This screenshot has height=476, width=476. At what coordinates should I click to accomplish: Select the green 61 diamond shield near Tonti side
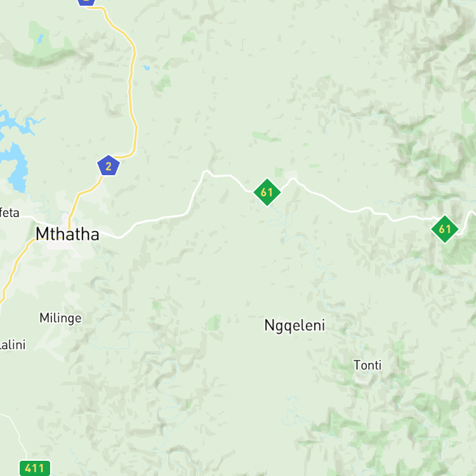[x=445, y=229]
